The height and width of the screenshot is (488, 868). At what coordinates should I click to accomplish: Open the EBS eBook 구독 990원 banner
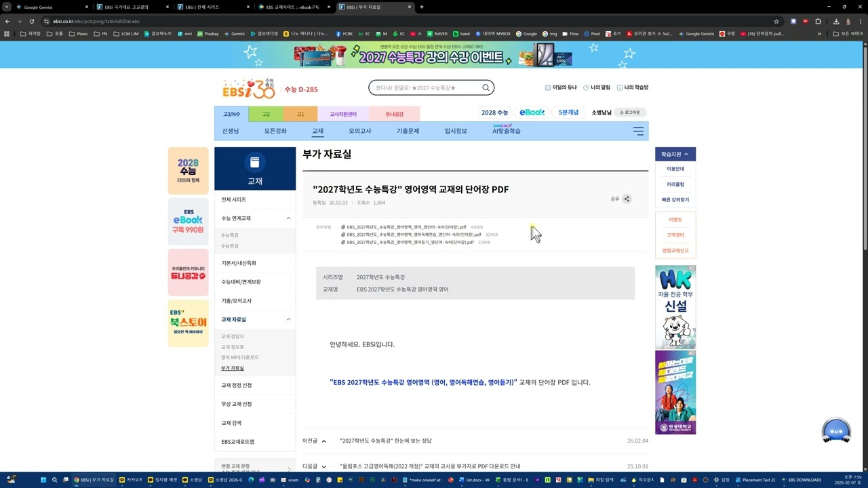coord(188,222)
